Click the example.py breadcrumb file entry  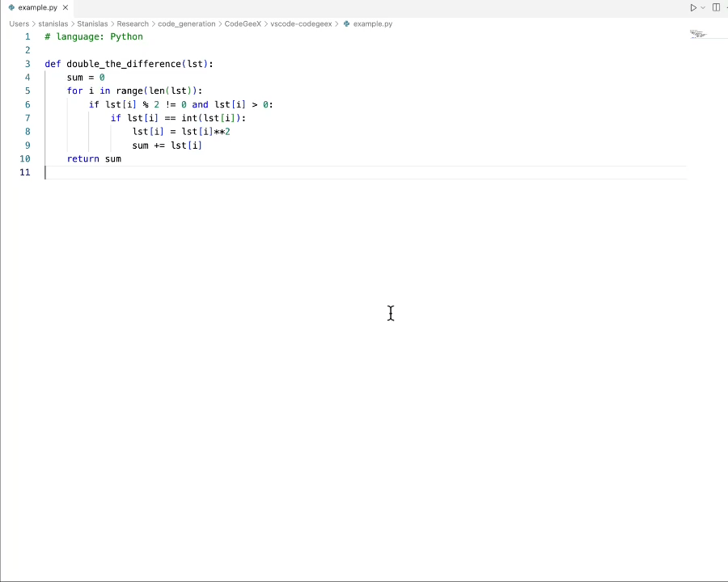click(372, 24)
